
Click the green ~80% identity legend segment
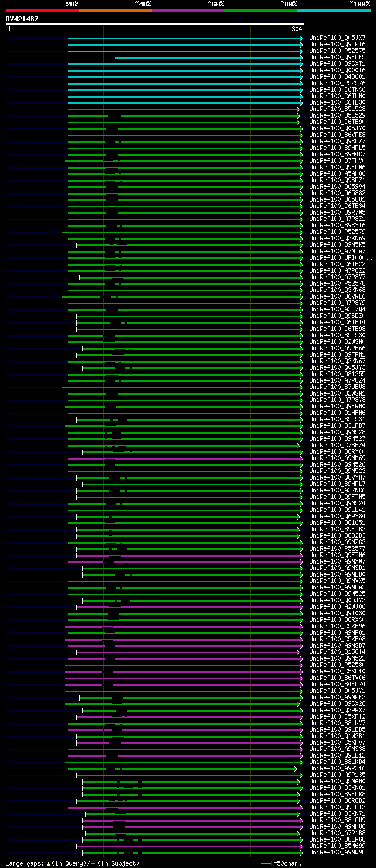[x=261, y=11]
